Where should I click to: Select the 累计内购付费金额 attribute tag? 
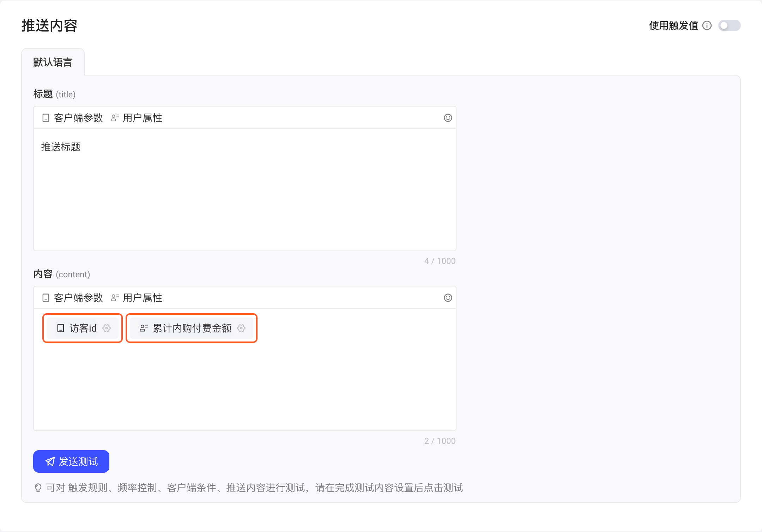click(x=192, y=328)
